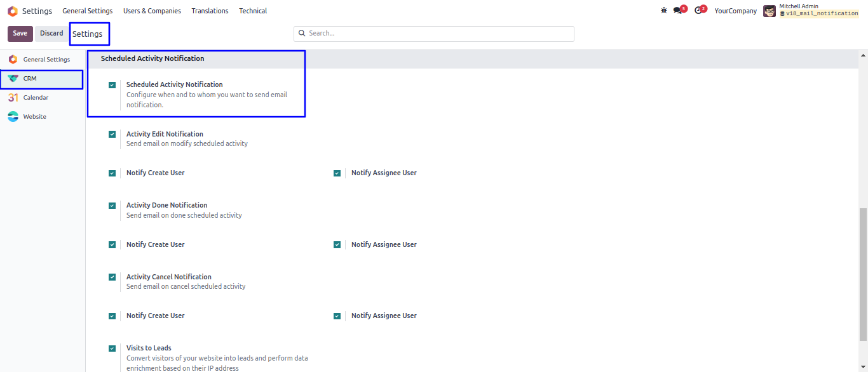Click the Mitchell Admin avatar
Screen dimensions: 868x372
pos(770,11)
